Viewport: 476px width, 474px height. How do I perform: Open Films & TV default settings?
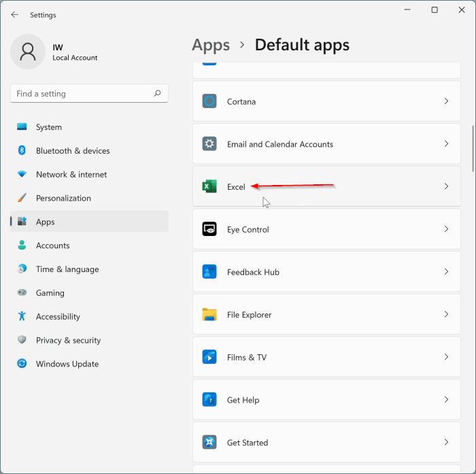(x=326, y=357)
